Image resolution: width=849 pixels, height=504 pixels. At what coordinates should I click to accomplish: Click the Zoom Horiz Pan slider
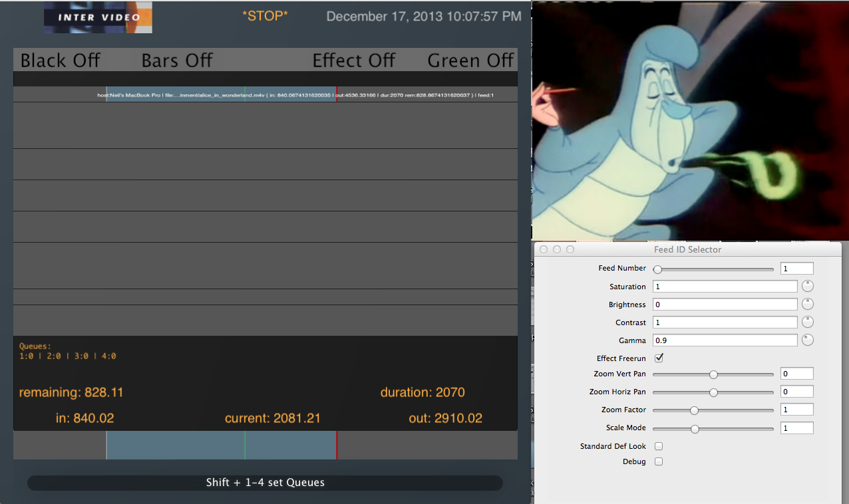coord(713,392)
